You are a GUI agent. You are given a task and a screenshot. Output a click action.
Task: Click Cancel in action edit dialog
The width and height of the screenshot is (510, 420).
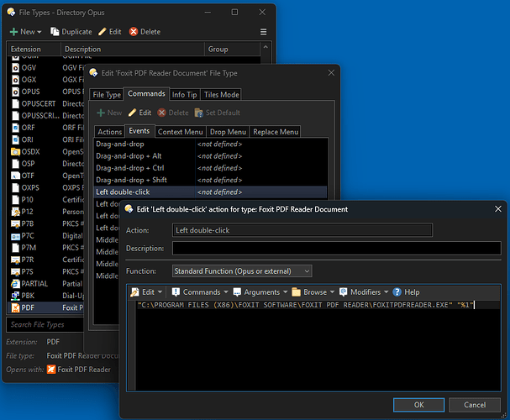[x=475, y=405]
